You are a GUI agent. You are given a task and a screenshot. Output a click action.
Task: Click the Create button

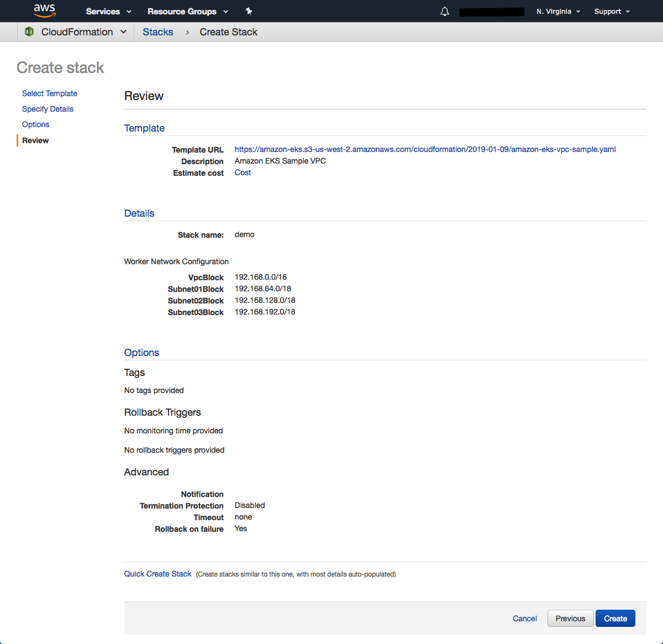[615, 619]
